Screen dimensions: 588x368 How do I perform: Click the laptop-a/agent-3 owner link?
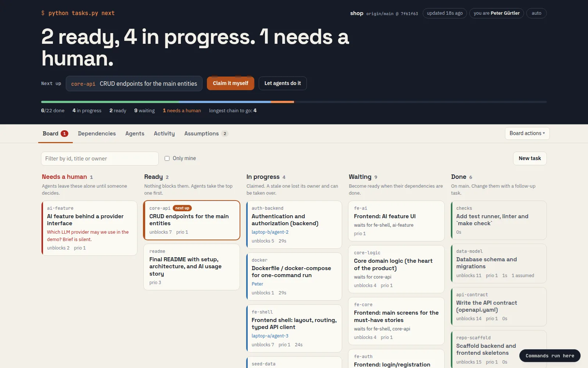[270, 336]
